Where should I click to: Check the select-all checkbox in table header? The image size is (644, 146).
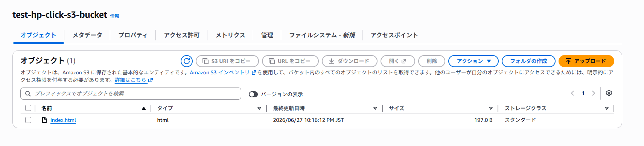pyautogui.click(x=28, y=108)
